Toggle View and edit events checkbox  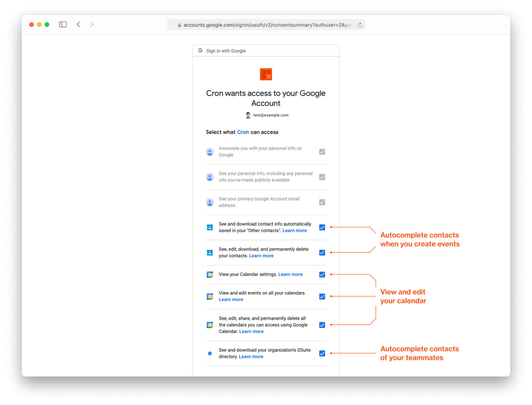(322, 296)
